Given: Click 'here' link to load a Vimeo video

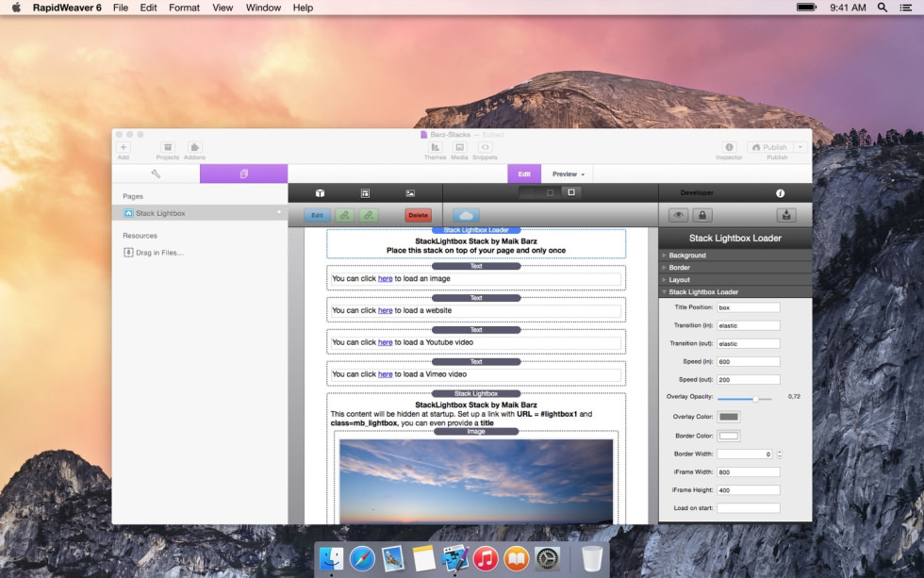Looking at the screenshot, I should pos(385,374).
